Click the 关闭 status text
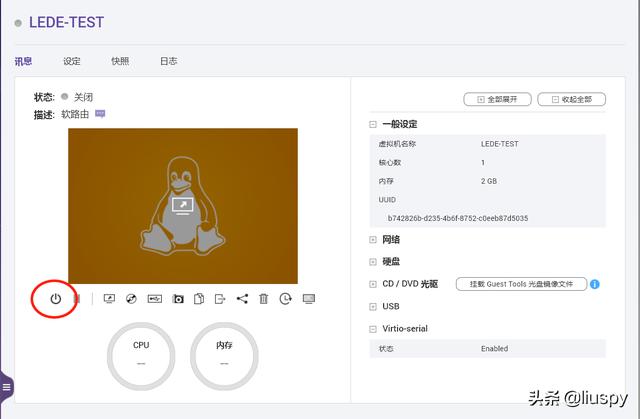Screen dimensions: 640x419 coord(83,97)
